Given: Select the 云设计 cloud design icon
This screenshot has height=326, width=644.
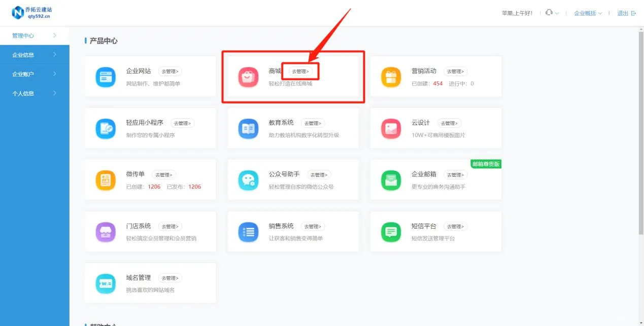Looking at the screenshot, I should [x=390, y=128].
